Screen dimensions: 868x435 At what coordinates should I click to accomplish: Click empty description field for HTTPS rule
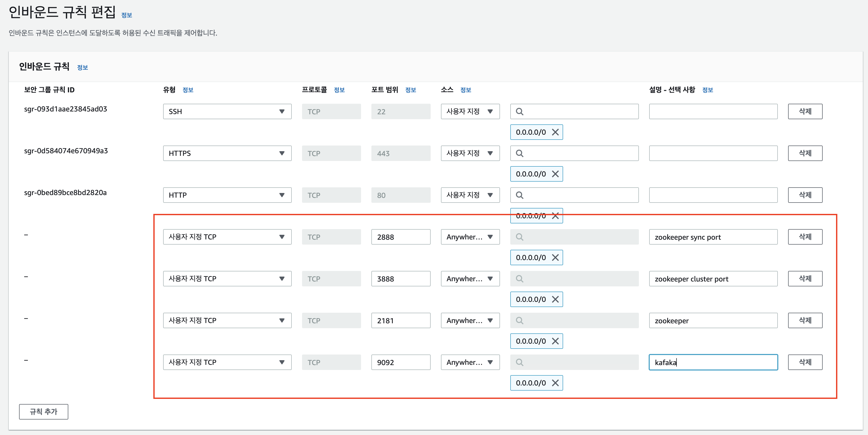tap(713, 154)
